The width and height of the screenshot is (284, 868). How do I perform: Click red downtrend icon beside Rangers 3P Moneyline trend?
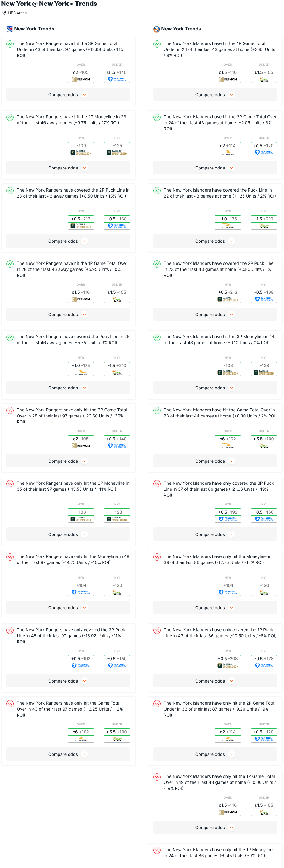[10, 483]
